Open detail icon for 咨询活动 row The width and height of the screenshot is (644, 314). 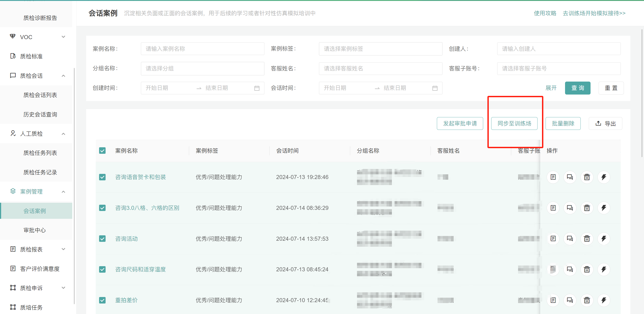coord(553,238)
